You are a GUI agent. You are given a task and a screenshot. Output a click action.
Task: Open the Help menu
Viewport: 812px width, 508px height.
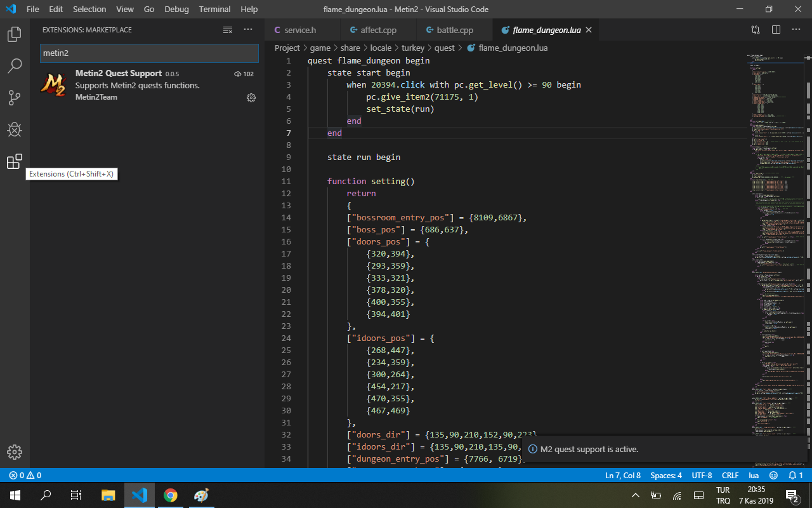[x=249, y=10]
